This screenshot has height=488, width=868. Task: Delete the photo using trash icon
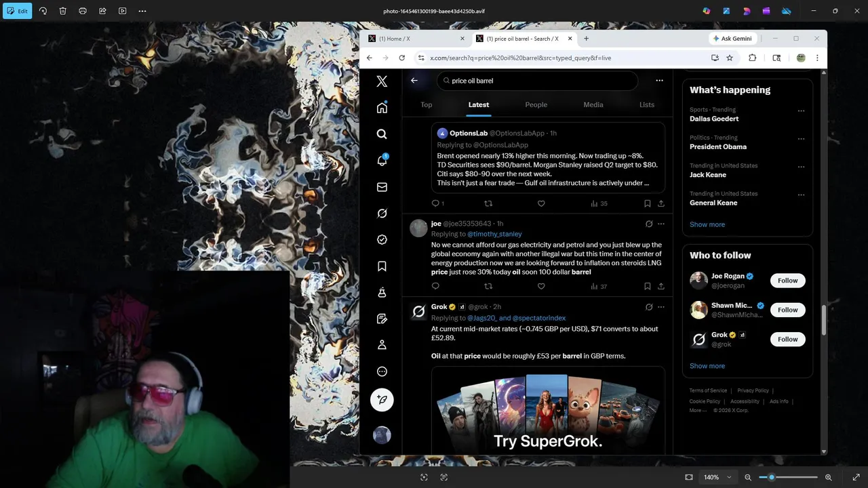(x=62, y=11)
